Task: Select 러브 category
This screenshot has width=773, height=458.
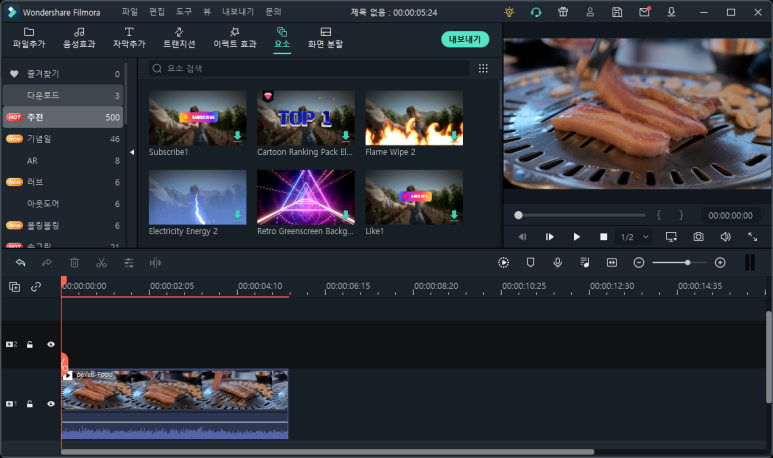Action: click(63, 182)
